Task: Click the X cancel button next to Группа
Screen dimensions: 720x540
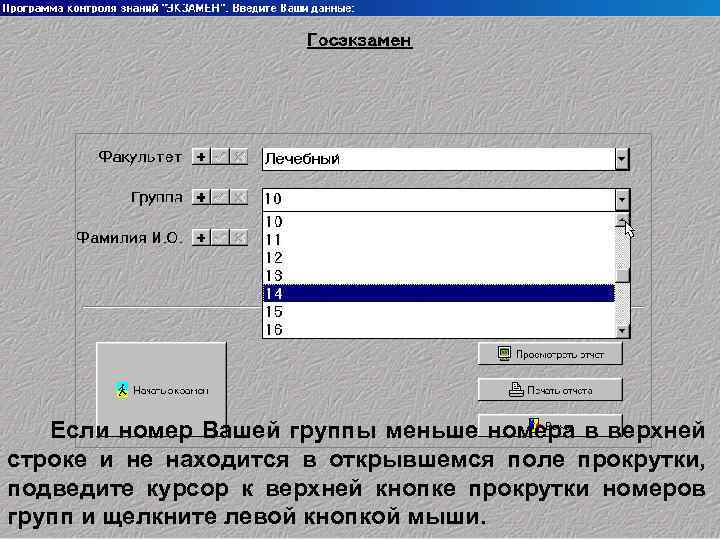Action: click(239, 197)
